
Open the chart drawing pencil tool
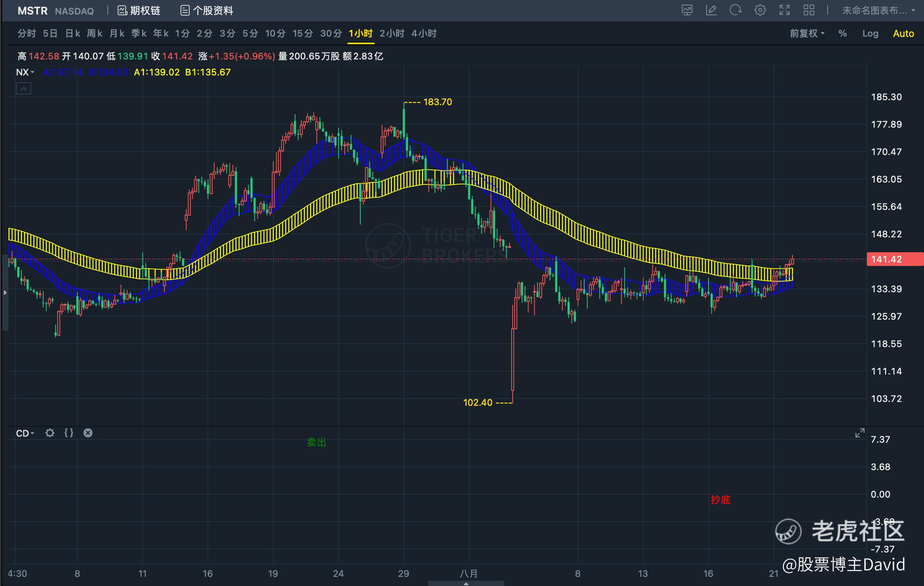(711, 10)
